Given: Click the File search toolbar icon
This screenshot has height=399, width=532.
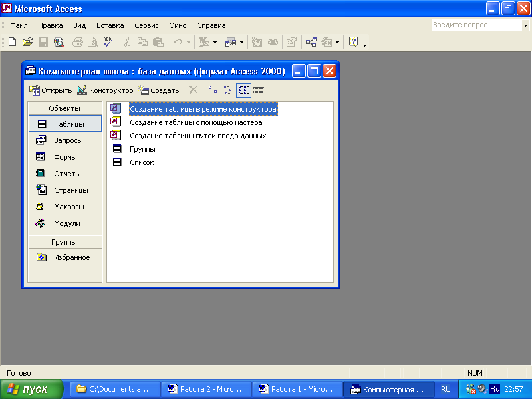Looking at the screenshot, I should [x=59, y=42].
